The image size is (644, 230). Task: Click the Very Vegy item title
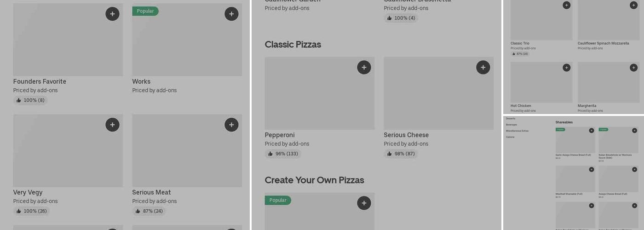click(x=28, y=192)
